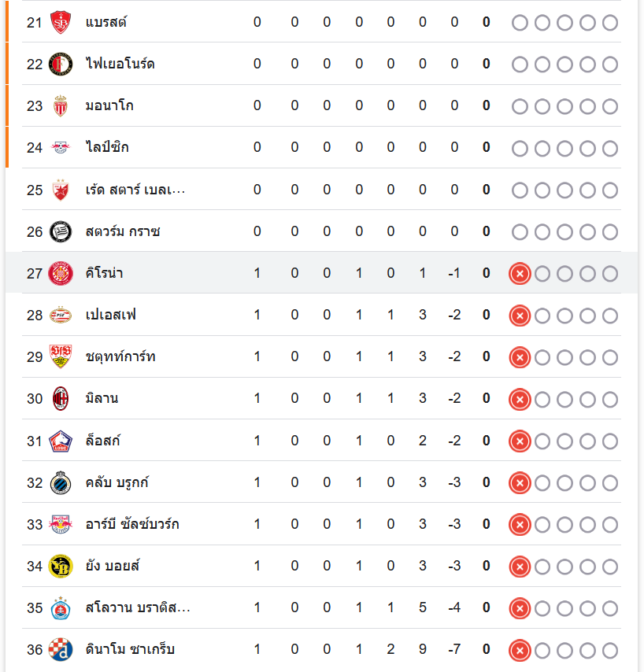Click the Club Brugge logo

61,482
